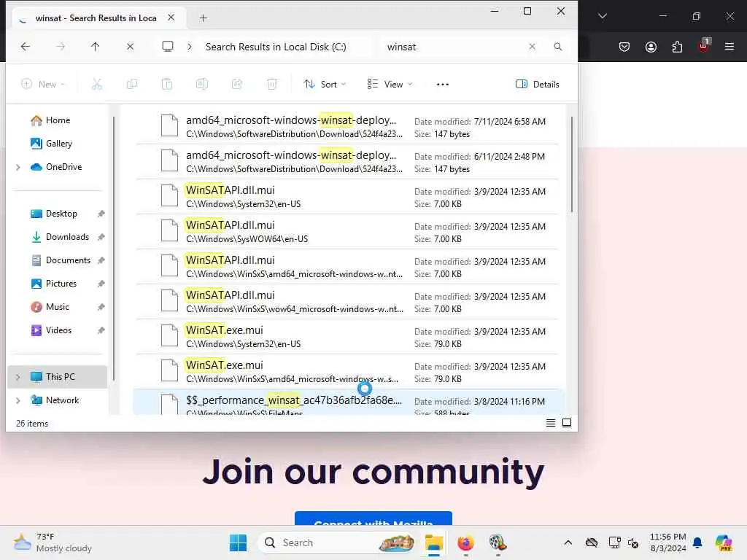Click the Copy icon in the toolbar
The height and width of the screenshot is (560, 747).
tap(132, 85)
